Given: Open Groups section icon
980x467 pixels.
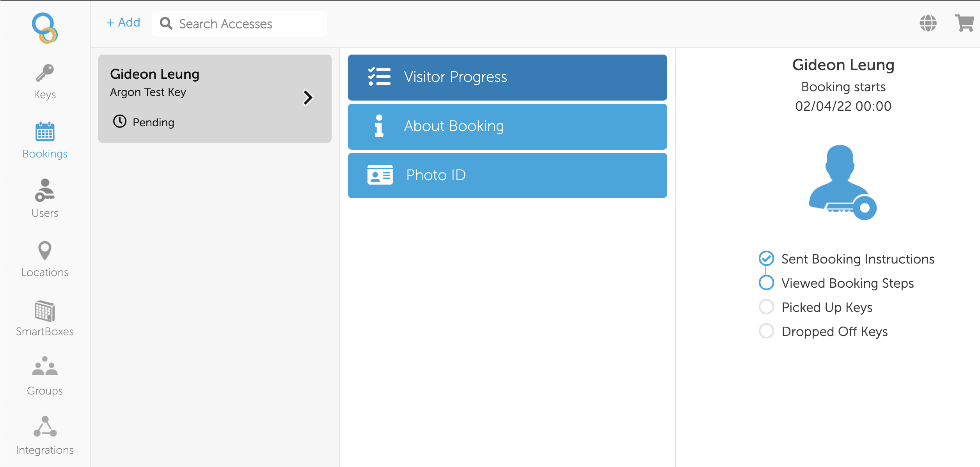Looking at the screenshot, I should (x=45, y=366).
